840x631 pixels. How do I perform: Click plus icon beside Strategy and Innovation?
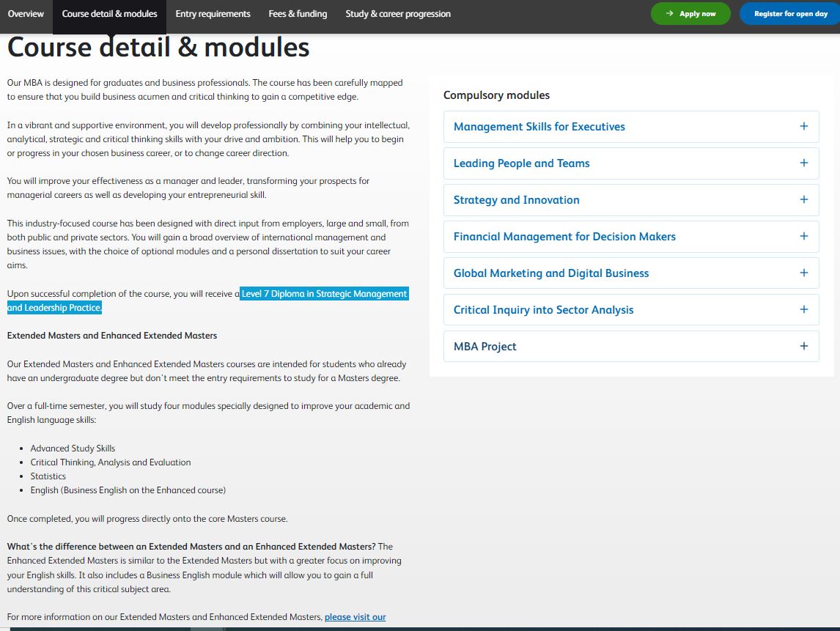click(803, 199)
